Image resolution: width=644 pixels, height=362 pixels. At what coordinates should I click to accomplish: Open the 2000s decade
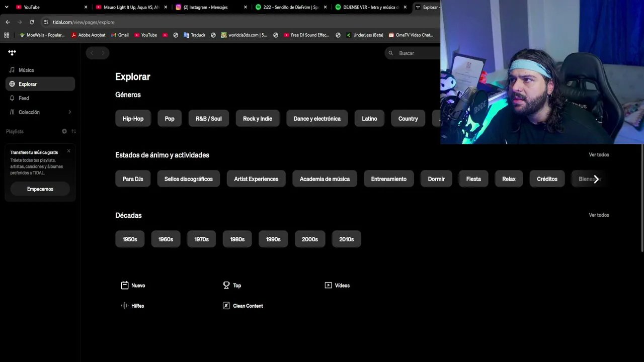(x=310, y=239)
